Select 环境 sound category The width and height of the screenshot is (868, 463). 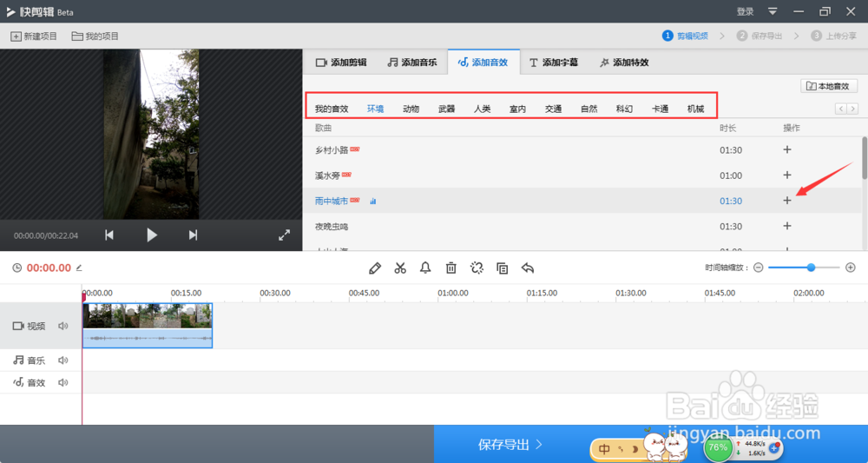[375, 109]
